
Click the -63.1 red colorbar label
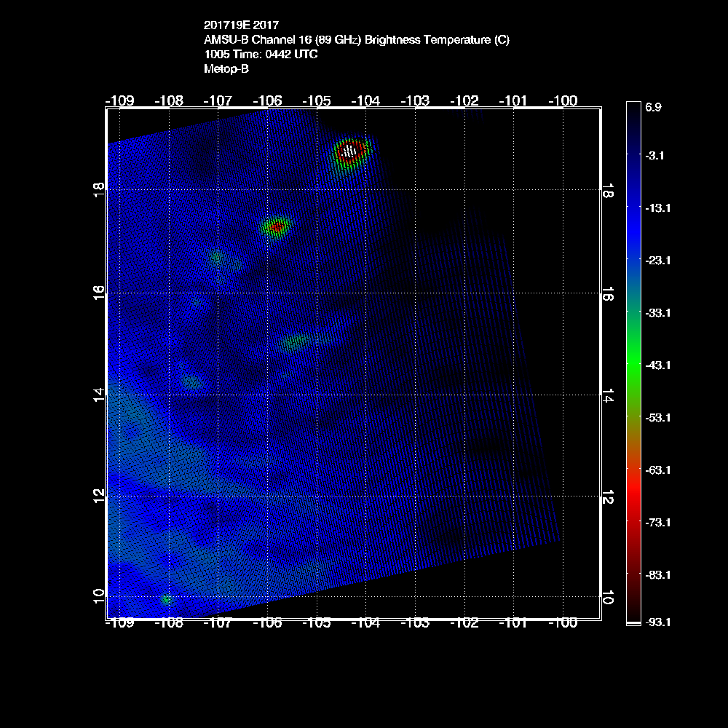(x=656, y=470)
